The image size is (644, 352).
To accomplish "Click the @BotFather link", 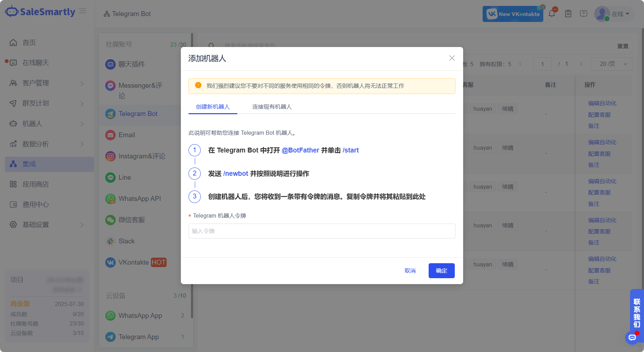I will click(300, 150).
